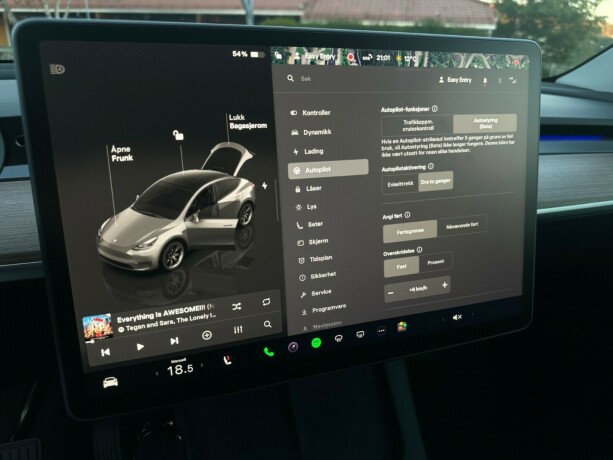Open the Toybox colorful icon in the dock
The width and height of the screenshot is (613, 460).
click(x=402, y=326)
